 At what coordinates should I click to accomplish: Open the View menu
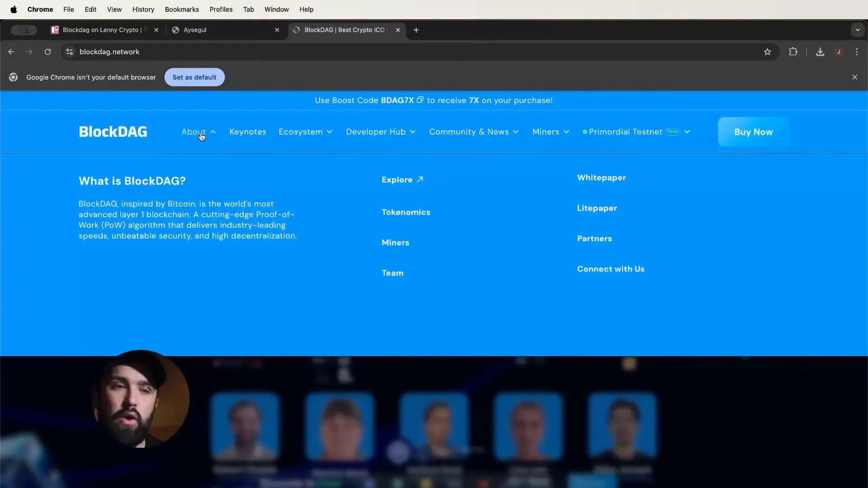[114, 9]
